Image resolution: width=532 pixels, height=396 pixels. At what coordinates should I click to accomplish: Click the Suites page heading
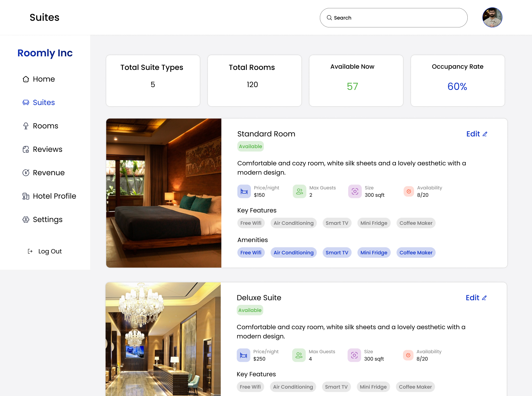pyautogui.click(x=44, y=18)
